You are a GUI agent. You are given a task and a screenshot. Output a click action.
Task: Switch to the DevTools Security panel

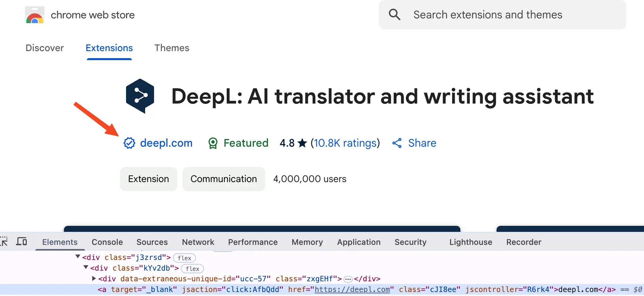tap(411, 242)
